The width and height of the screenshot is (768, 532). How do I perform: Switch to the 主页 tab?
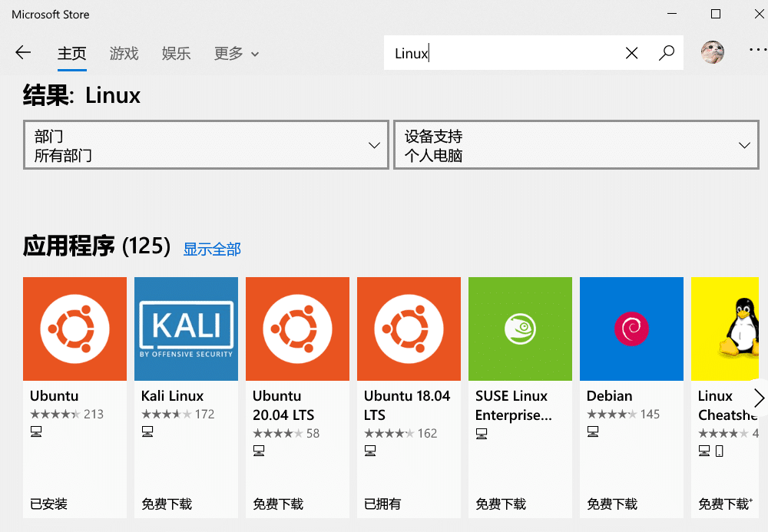coord(72,53)
